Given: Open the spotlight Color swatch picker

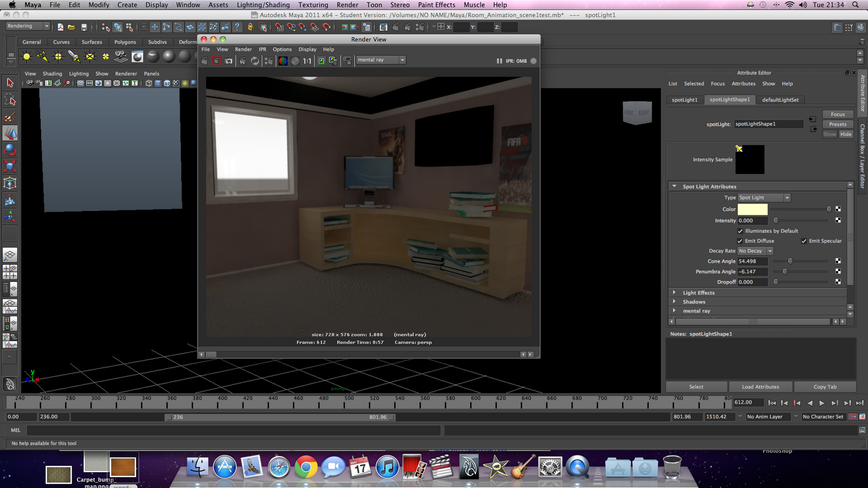Looking at the screenshot, I should click(x=754, y=209).
